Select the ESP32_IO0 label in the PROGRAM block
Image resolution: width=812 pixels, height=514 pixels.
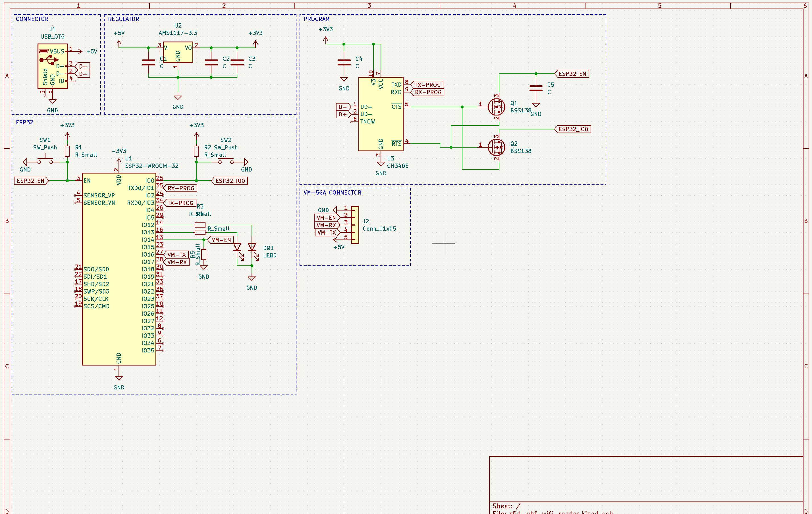point(573,129)
